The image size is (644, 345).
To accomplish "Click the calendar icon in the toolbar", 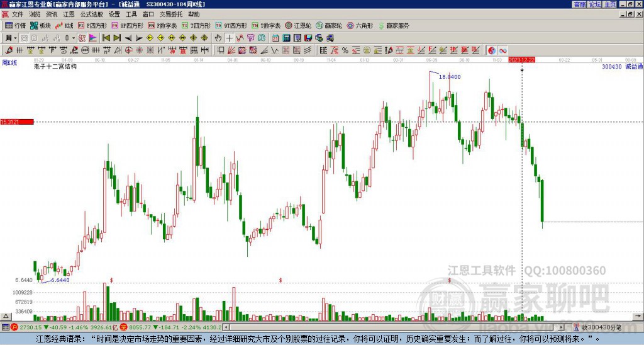I will click(275, 38).
